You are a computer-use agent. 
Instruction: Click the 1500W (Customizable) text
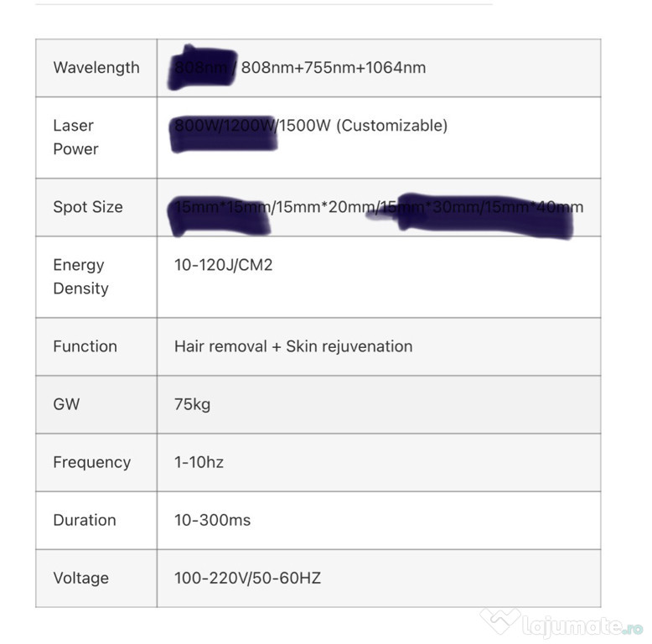[x=365, y=126]
